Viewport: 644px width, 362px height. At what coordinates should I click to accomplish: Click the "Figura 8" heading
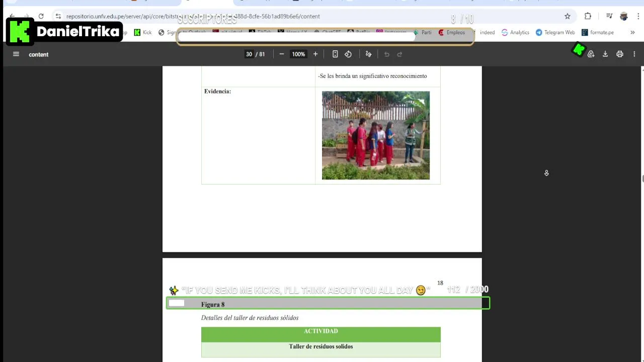tap(213, 305)
